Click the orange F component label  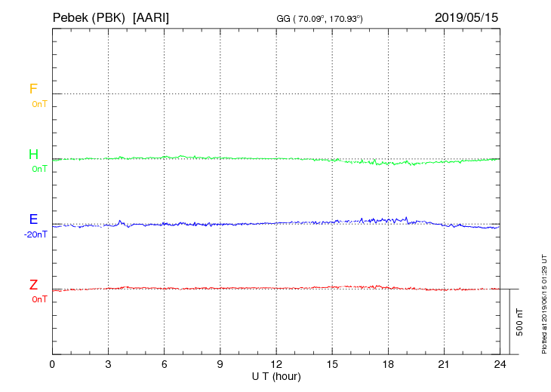click(33, 89)
